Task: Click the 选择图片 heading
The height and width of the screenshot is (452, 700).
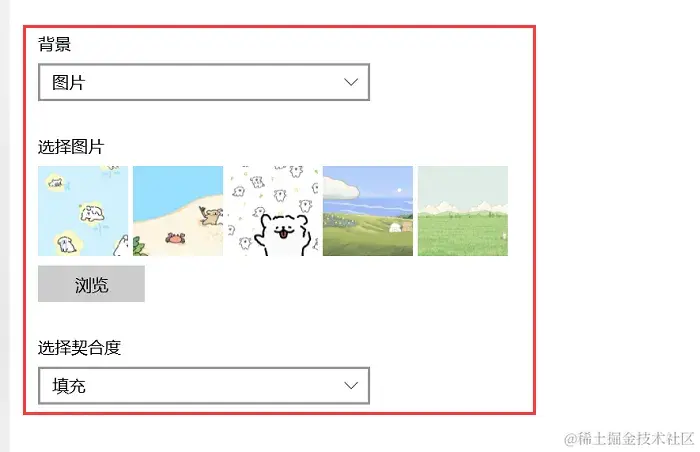Action: 71,146
